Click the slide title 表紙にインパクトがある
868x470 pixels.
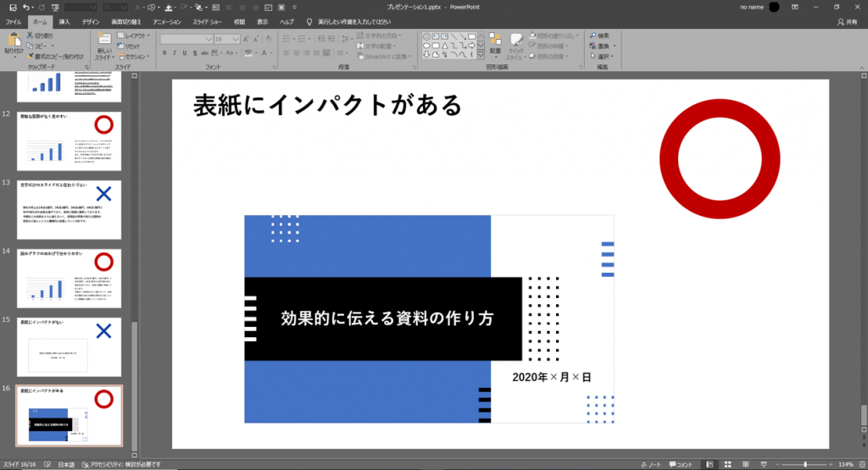[328, 105]
